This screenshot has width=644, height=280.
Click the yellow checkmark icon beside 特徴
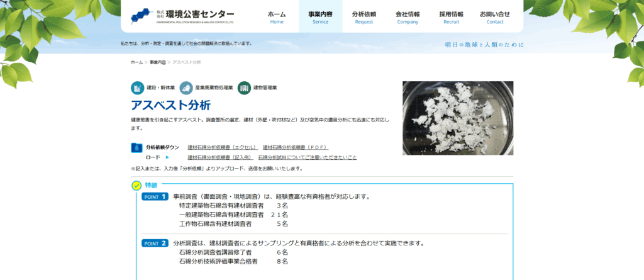(136, 186)
